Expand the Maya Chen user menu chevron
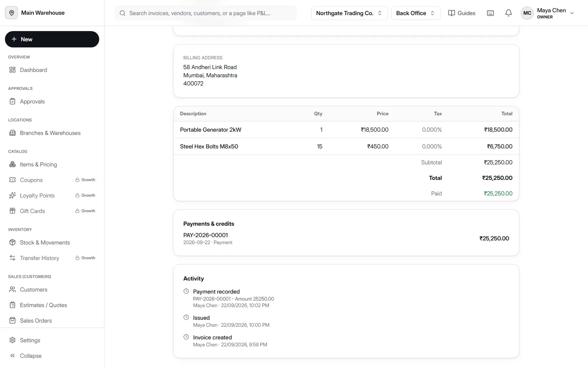The width and height of the screenshot is (588, 368). point(572,13)
